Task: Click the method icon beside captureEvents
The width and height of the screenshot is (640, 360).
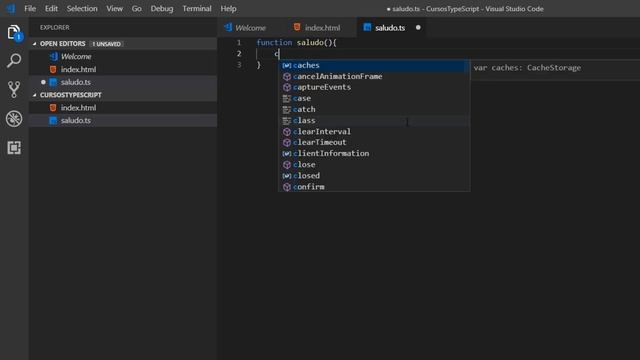Action: [287, 87]
